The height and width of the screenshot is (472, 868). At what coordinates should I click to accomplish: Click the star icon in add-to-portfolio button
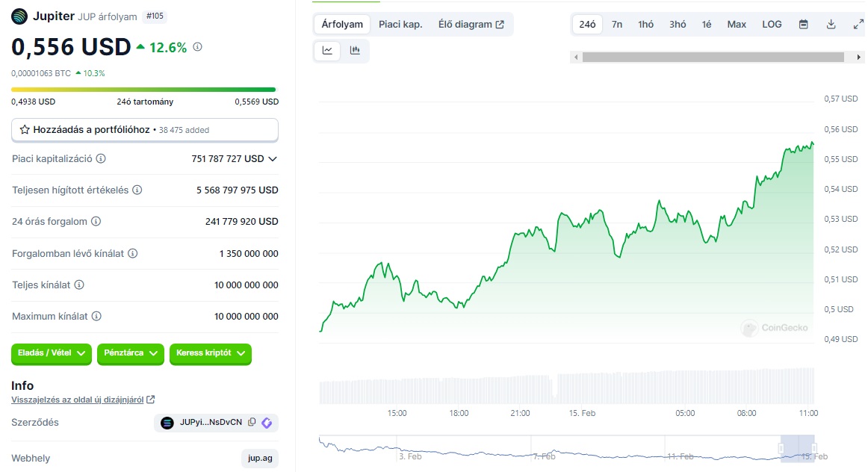[x=25, y=129]
